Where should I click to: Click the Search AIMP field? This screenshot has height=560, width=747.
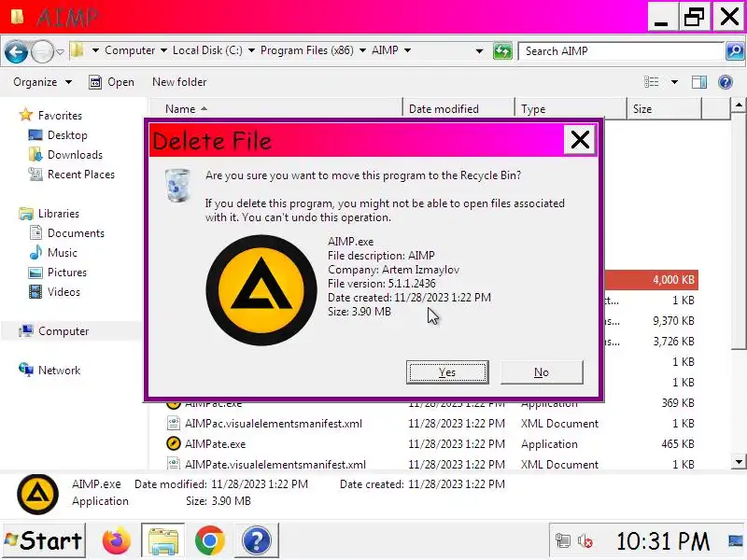tap(621, 51)
